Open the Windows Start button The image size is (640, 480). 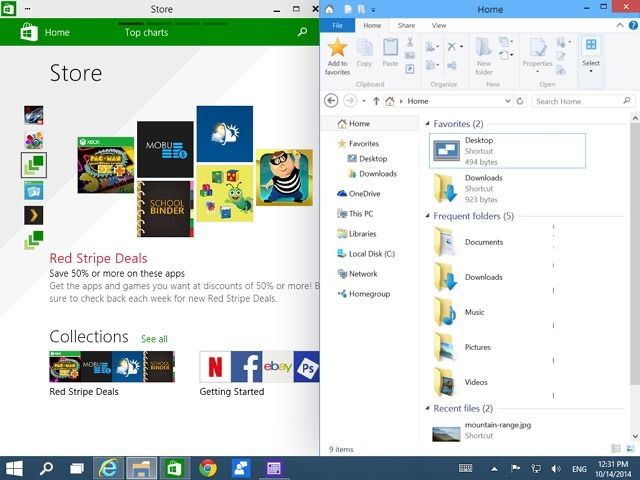pyautogui.click(x=15, y=467)
